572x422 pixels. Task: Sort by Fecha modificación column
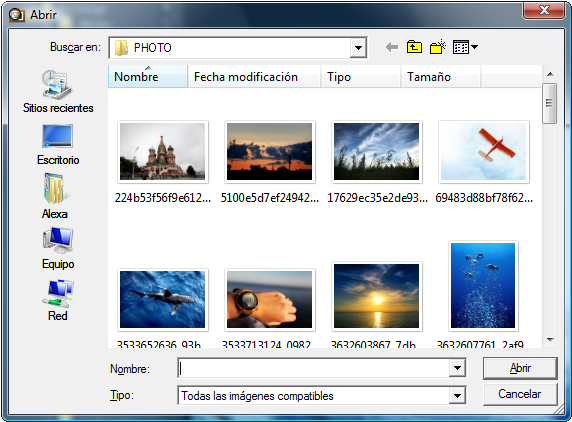(254, 77)
